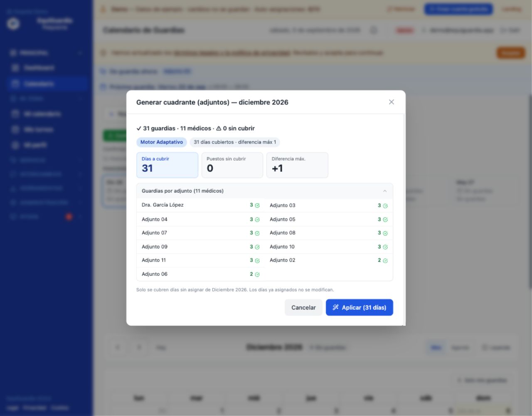The image size is (532, 416).
Task: Click the 'Días a cubrir' stat card
Action: [x=167, y=165]
